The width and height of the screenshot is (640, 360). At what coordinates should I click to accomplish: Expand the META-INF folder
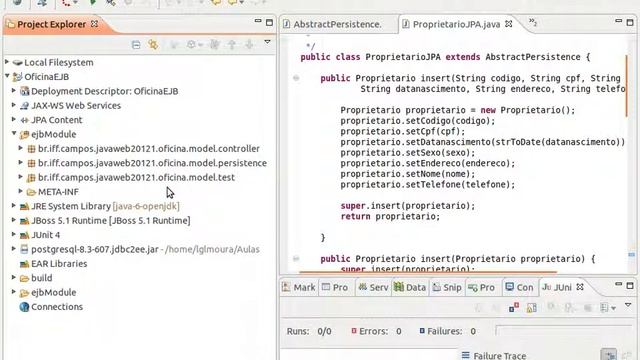(21, 191)
